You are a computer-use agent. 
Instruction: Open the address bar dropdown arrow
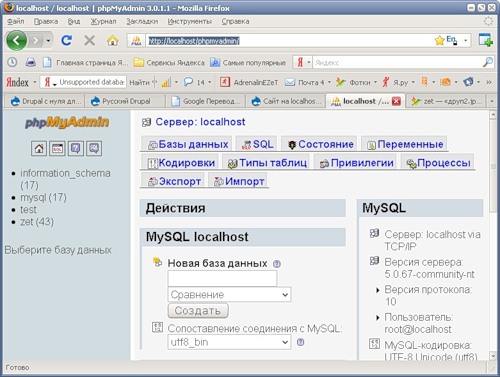pos(466,41)
